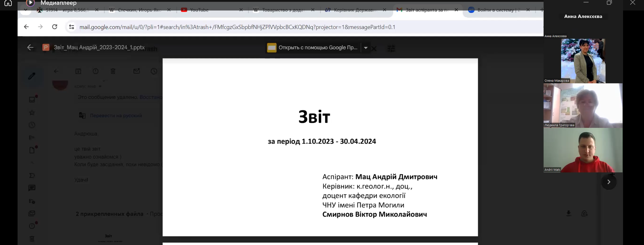Screen dimensions: 644x245
Task: Close the YouTube tab
Action: 241,10
